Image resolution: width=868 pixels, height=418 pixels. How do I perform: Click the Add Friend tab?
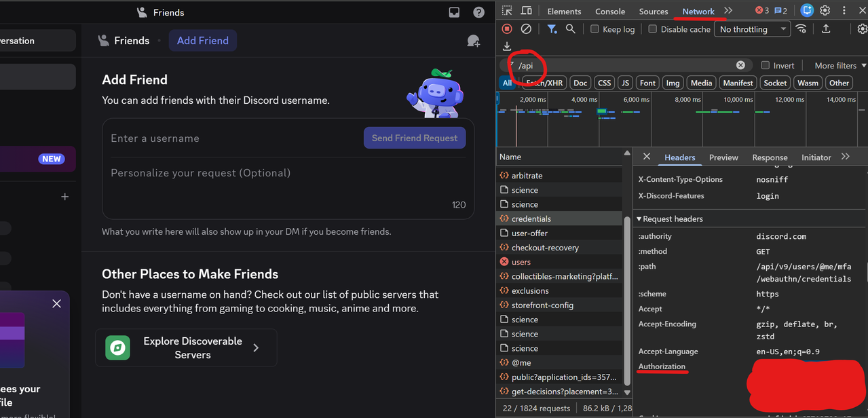(203, 41)
